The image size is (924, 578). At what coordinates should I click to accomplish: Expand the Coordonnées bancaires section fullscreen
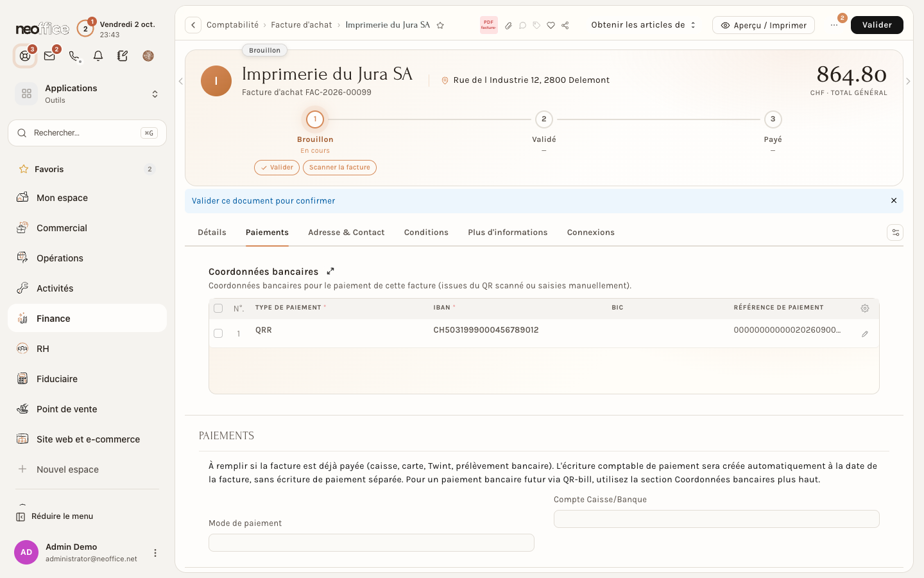point(330,271)
